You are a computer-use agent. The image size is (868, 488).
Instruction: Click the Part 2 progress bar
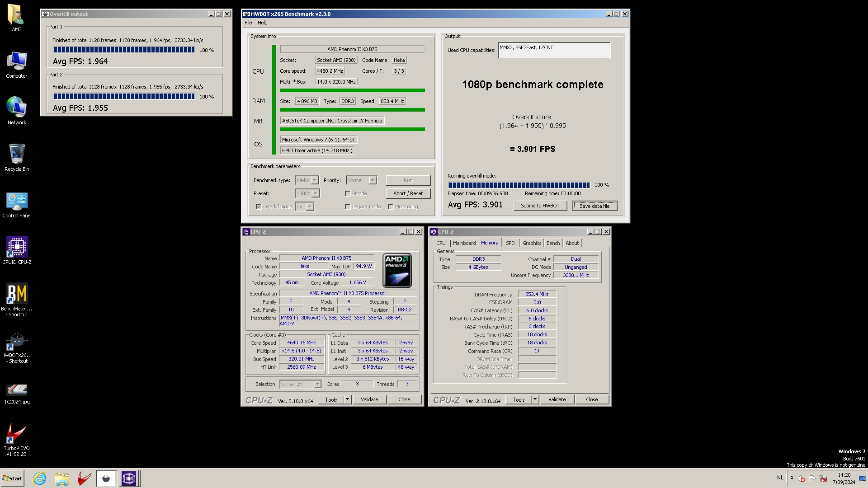point(124,96)
